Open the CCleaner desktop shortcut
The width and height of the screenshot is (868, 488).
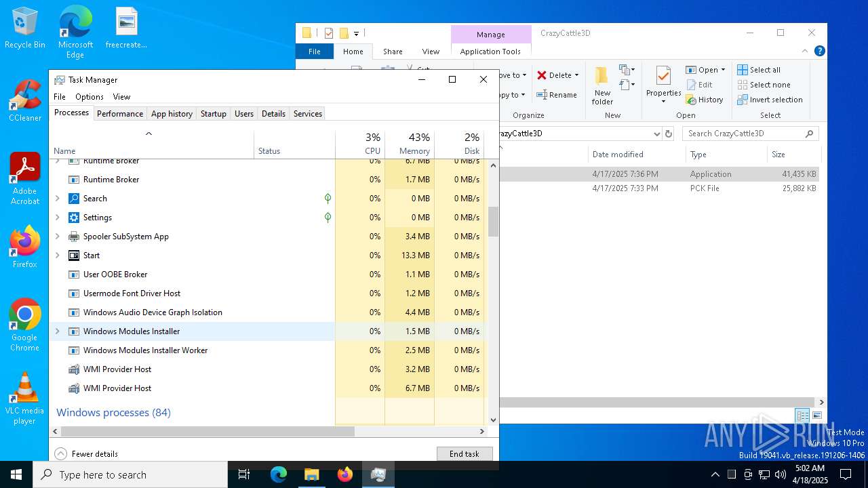coord(25,101)
